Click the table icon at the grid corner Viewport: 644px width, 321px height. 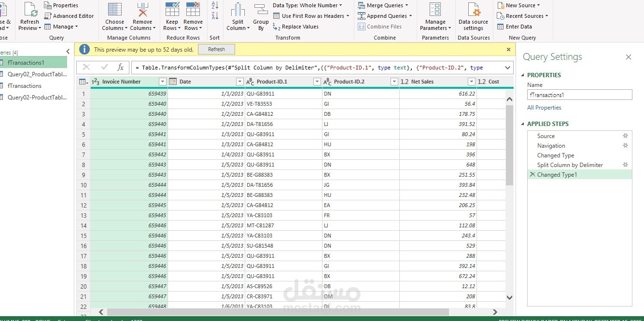pos(83,82)
